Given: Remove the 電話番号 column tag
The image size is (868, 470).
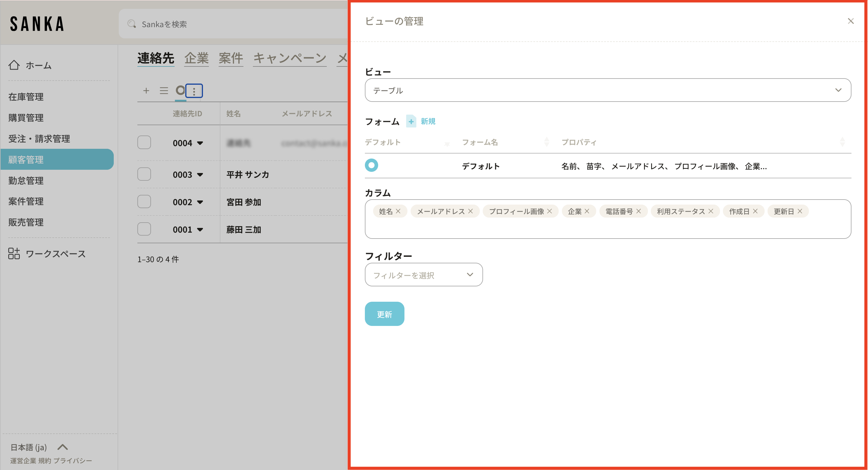Looking at the screenshot, I should [x=638, y=211].
